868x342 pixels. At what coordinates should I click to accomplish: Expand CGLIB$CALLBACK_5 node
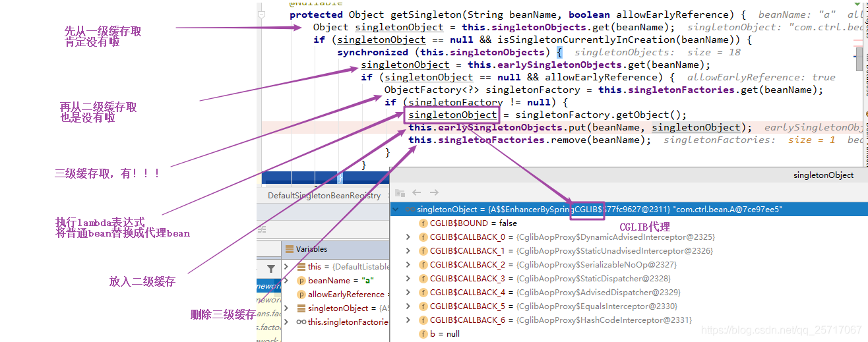click(408, 306)
